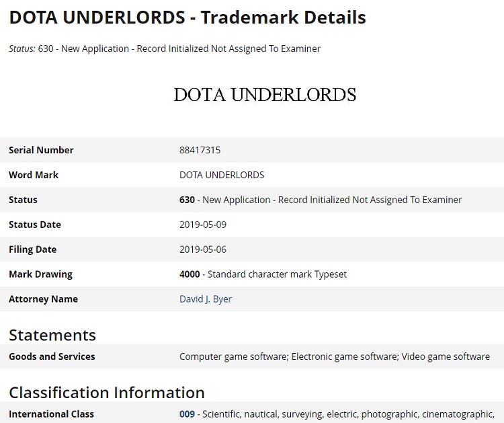
Task: Click the Attorney Name label
Action: tap(43, 299)
